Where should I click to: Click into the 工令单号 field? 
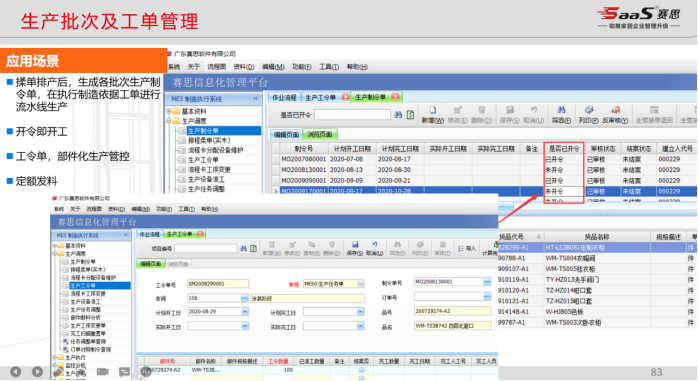coord(218,284)
